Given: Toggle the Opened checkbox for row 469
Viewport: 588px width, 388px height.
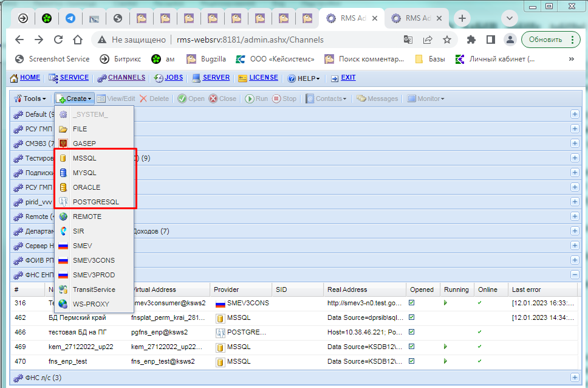Looking at the screenshot, I should 412,347.
